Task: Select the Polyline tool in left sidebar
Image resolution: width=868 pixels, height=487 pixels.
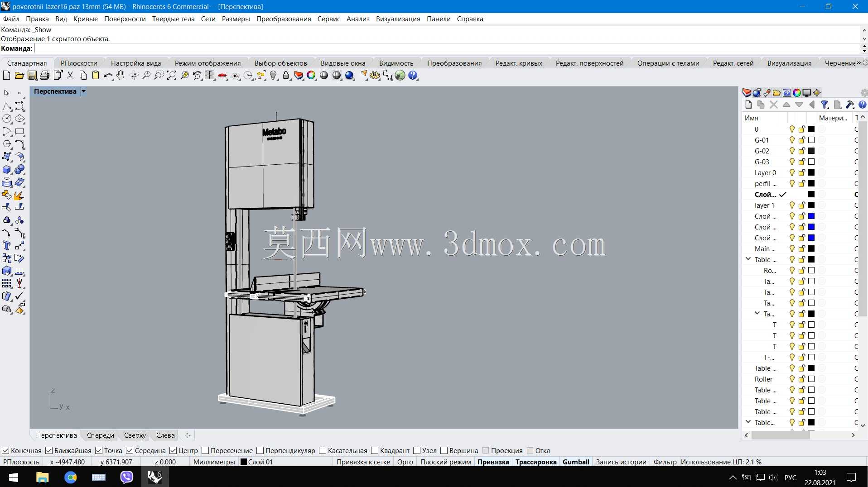Action: pyautogui.click(x=7, y=106)
